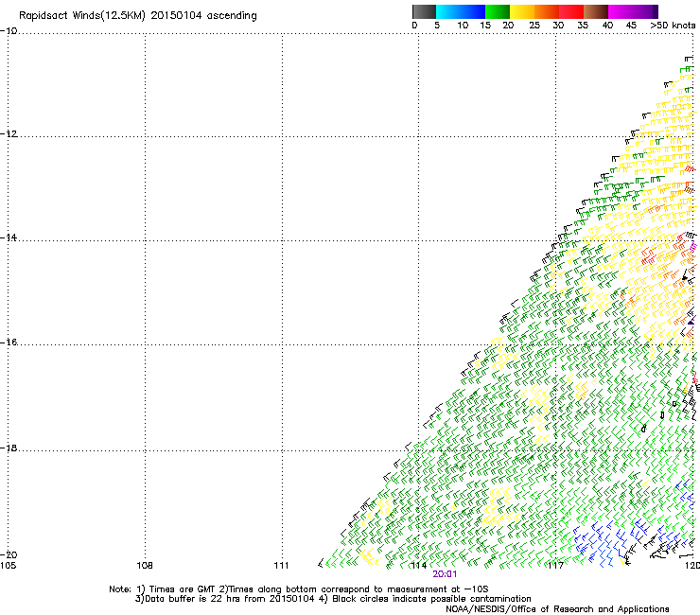Click the latitude axis label '-14'
This screenshot has width=700, height=615.
[x=9, y=238]
